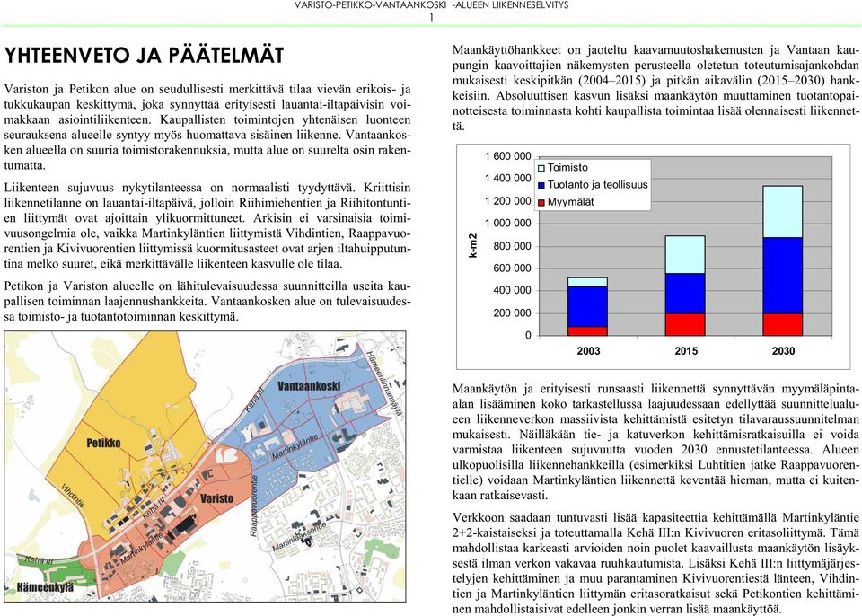This screenshot has width=862, height=616.
Task: Click the blue segment of the 2015 bar
Action: [x=685, y=294]
